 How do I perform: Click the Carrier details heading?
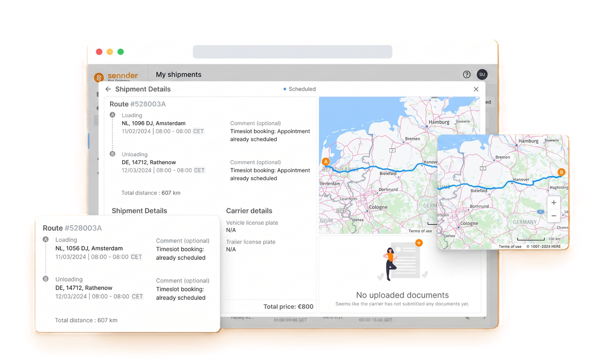tap(249, 211)
